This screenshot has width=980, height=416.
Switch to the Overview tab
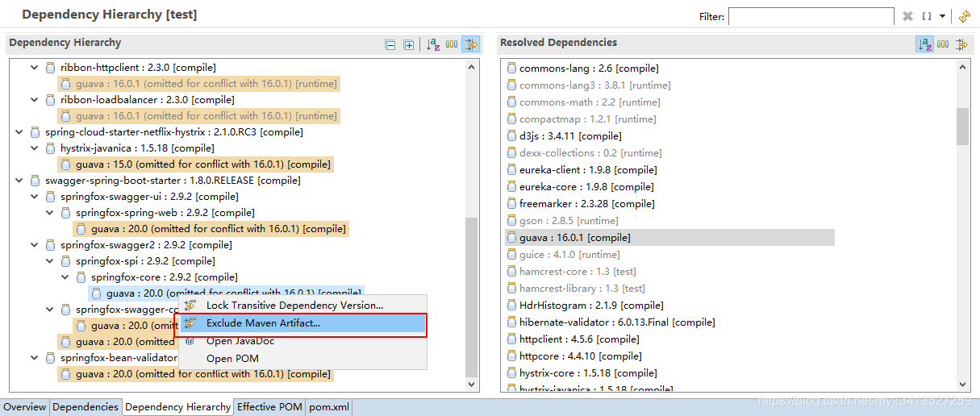pyautogui.click(x=25, y=407)
